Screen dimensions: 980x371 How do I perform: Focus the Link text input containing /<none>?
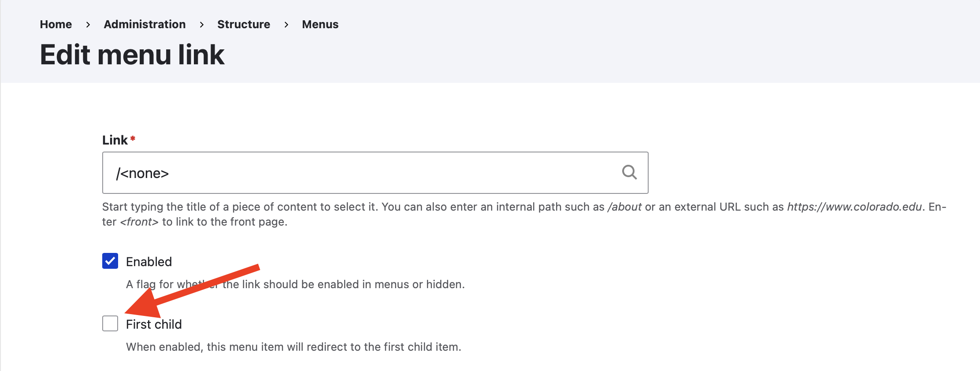pos(375,173)
